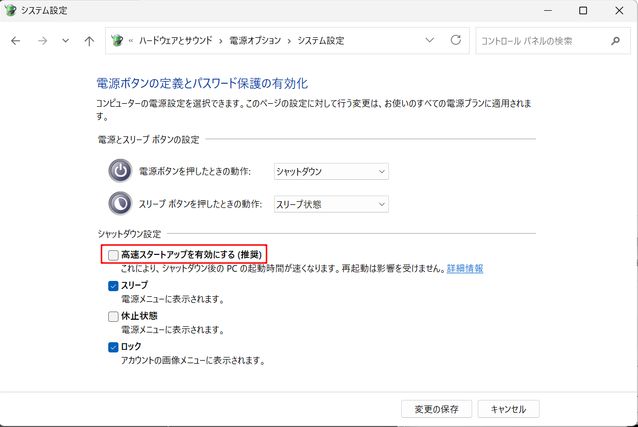Click the power button icon
Viewport: 638px width, 427px height.
click(x=120, y=171)
